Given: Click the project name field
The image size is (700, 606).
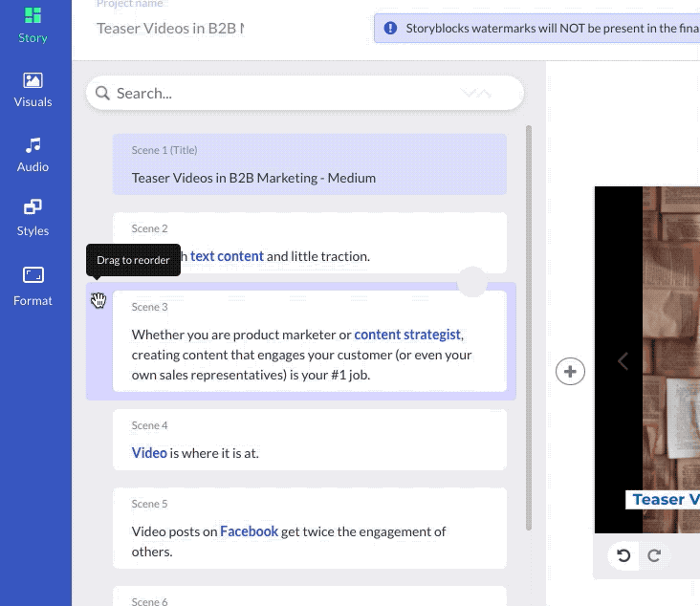Looking at the screenshot, I should pos(170,29).
